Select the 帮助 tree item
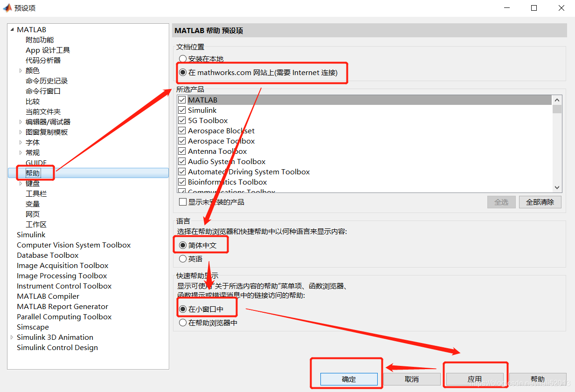 tap(33, 173)
